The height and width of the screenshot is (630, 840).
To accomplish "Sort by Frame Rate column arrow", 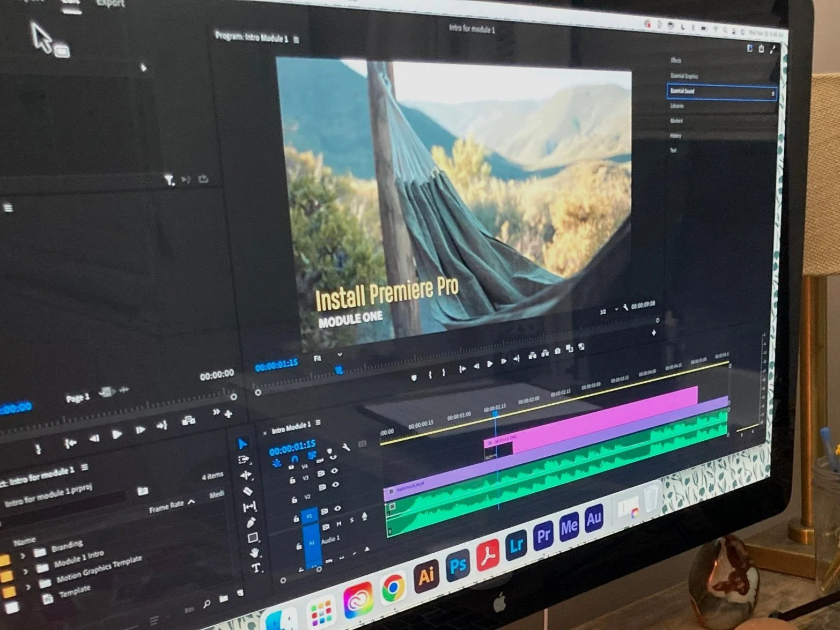I will pyautogui.click(x=191, y=502).
